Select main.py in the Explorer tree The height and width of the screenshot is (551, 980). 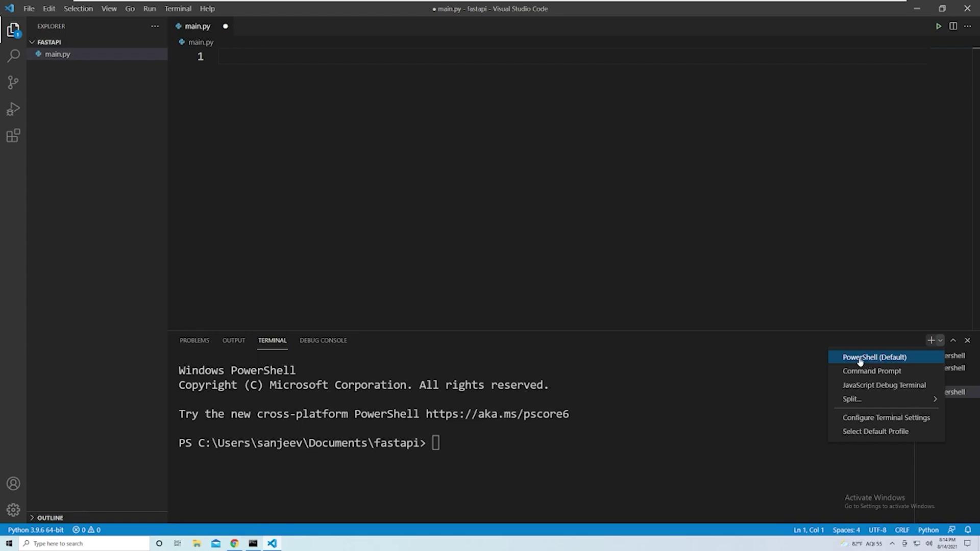click(x=57, y=54)
